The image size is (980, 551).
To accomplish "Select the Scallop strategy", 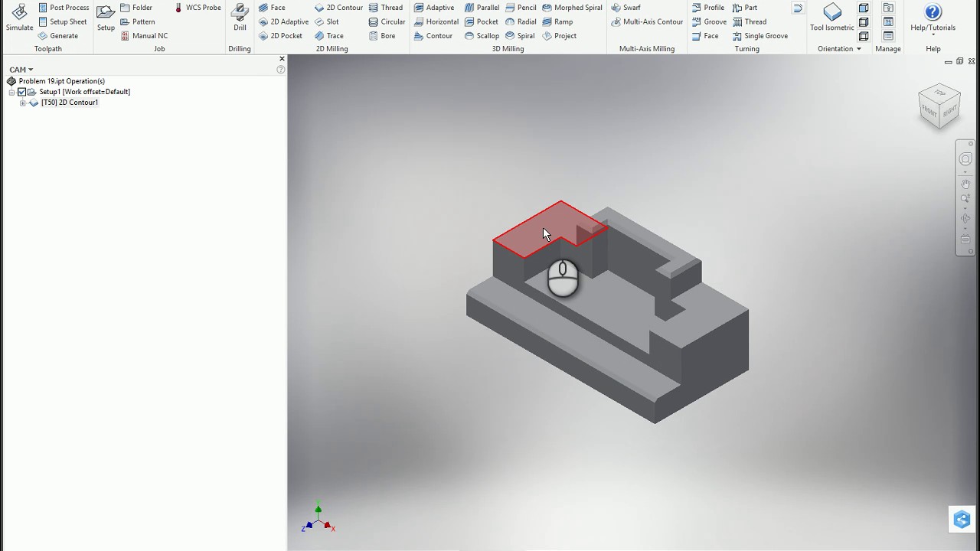I will click(482, 36).
